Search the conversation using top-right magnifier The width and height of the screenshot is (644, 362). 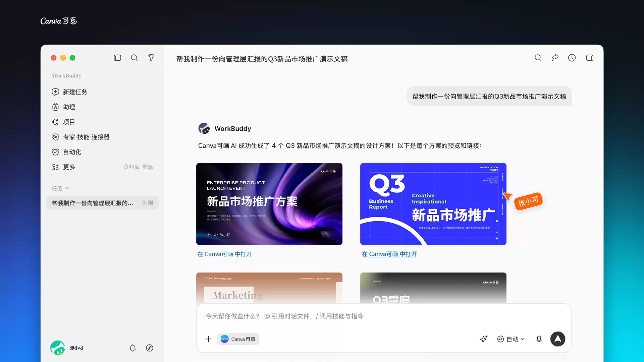pos(538,58)
